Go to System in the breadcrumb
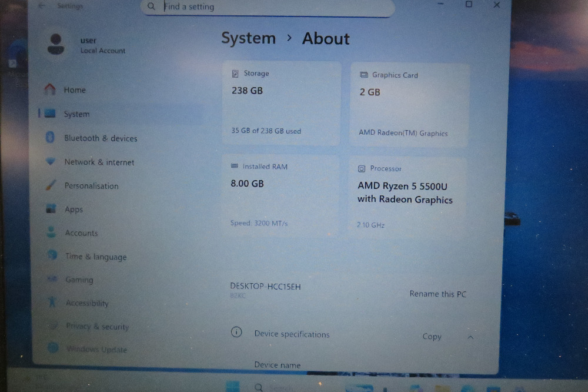588x392 pixels. (248, 38)
